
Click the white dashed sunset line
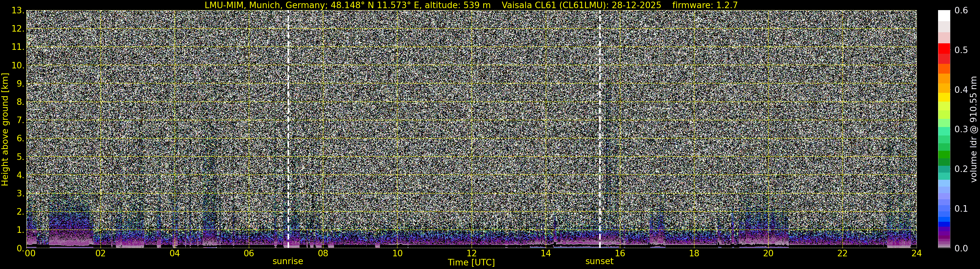[600, 129]
